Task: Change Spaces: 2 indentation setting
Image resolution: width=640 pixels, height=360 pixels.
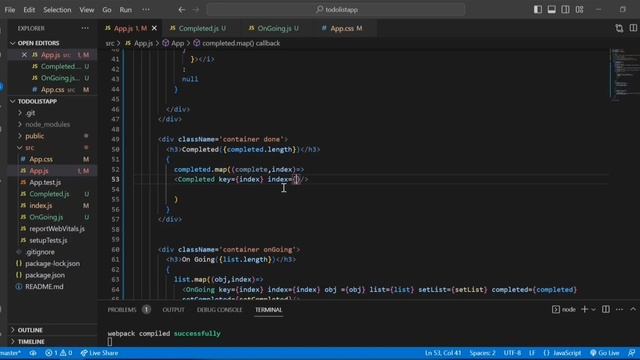Action: [482, 353]
